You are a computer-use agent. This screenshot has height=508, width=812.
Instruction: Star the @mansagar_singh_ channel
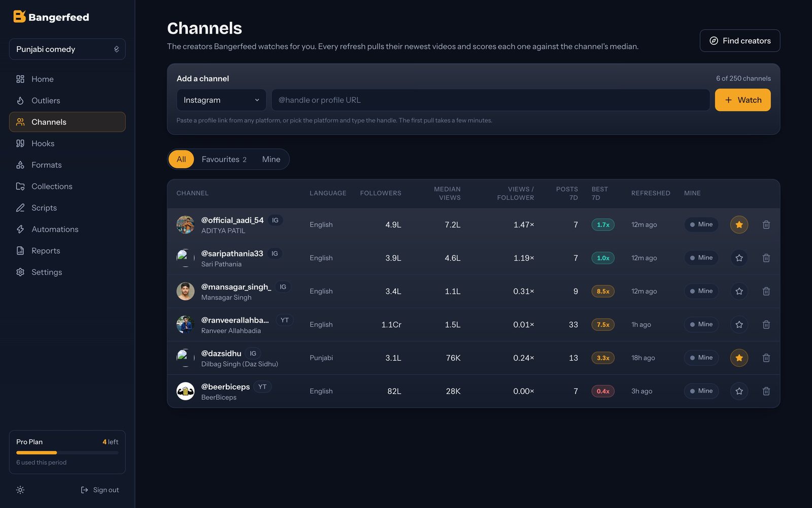pyautogui.click(x=739, y=291)
